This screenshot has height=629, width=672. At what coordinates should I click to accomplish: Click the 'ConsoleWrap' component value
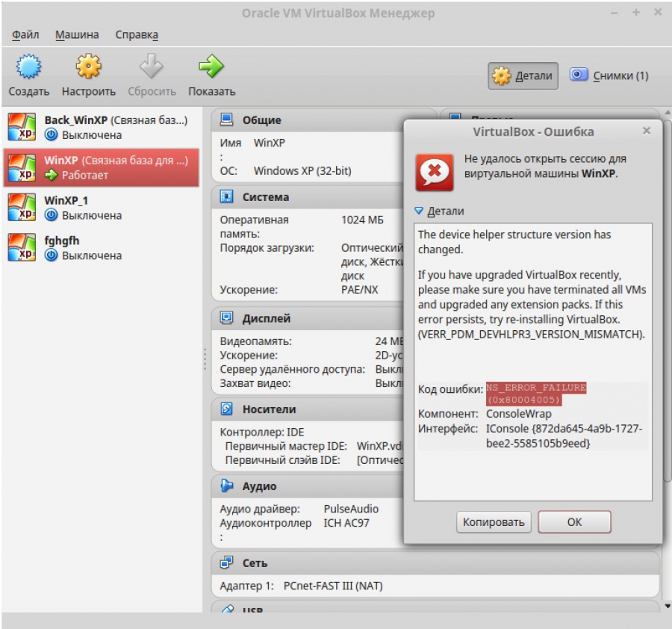519,414
